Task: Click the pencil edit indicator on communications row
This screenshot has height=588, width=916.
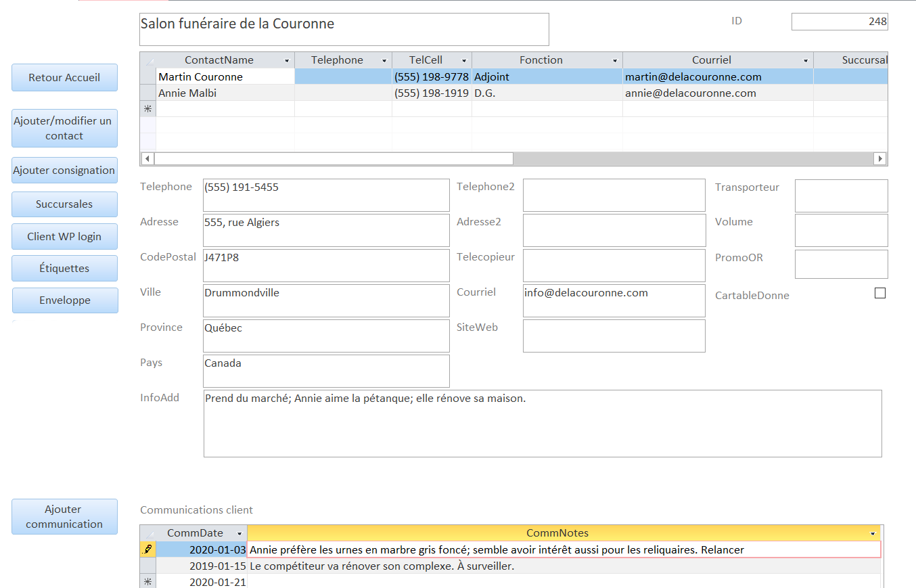Action: [147, 550]
